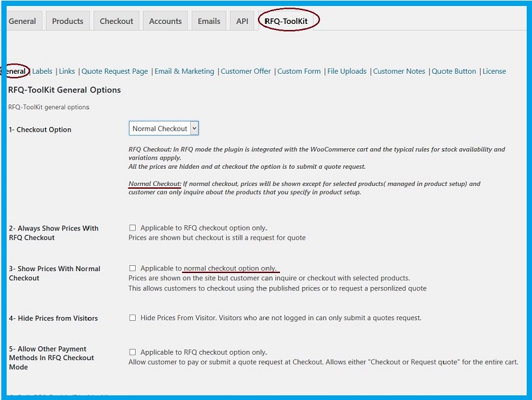Open Email & Marketing section

coord(184,71)
